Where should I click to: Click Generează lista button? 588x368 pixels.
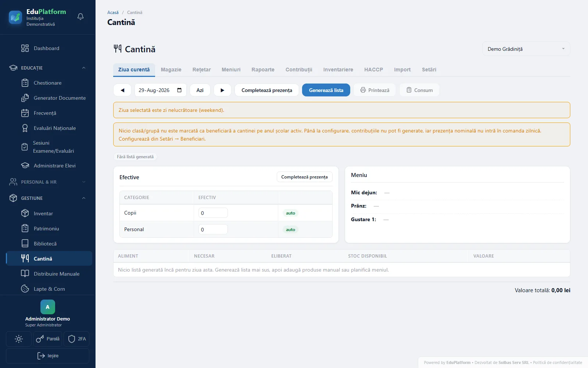point(326,90)
